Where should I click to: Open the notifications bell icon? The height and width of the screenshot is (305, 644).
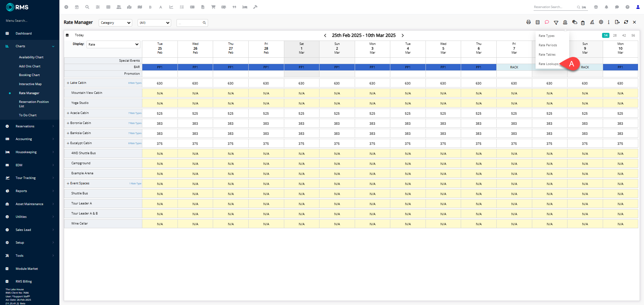(606, 7)
